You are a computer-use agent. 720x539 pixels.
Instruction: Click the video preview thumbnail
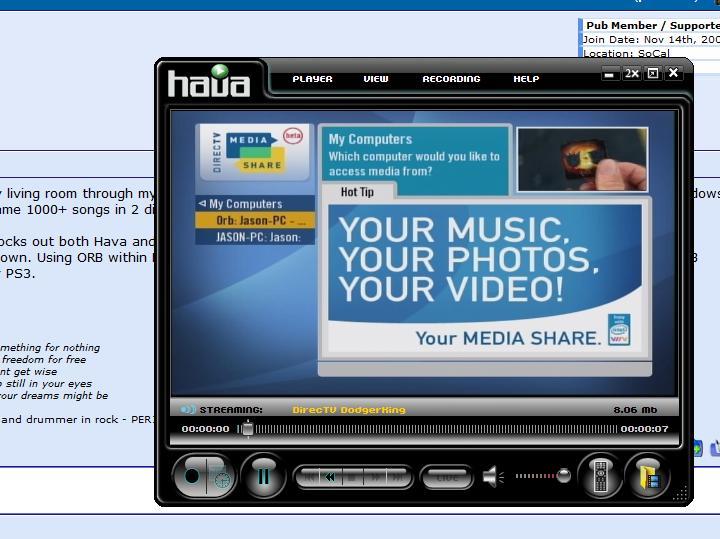tap(582, 159)
